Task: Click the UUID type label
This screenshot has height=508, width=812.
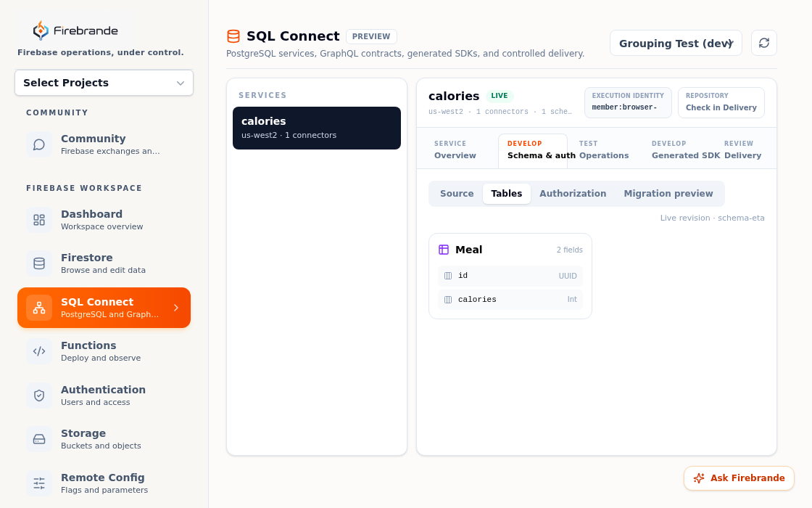Action: pyautogui.click(x=568, y=276)
